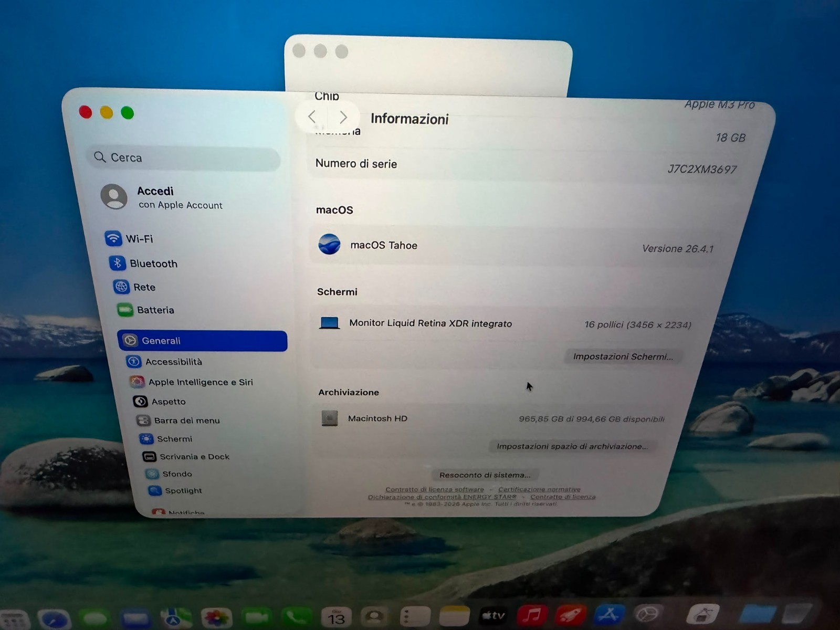
Task: Open the Certificazione normative link
Action: coord(539,489)
